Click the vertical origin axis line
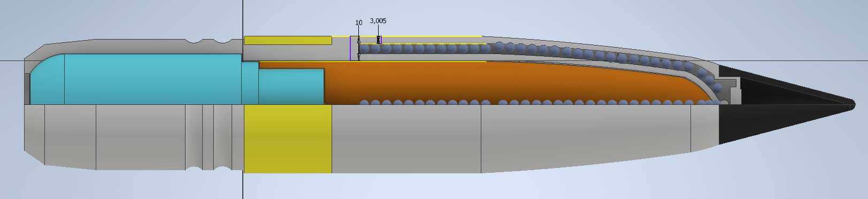The width and height of the screenshot is (868, 199). point(243,99)
